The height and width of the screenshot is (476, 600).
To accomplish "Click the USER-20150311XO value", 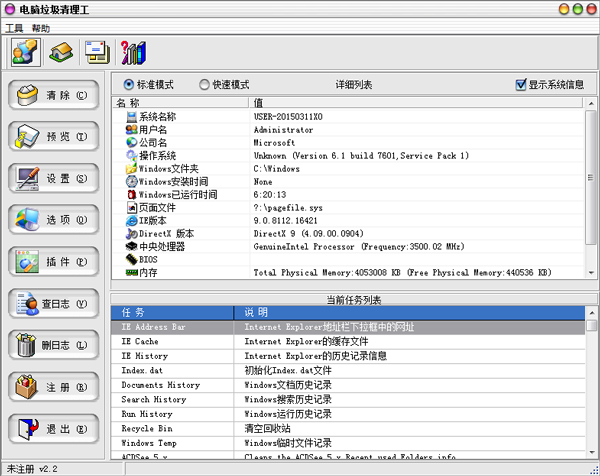I will point(288,117).
